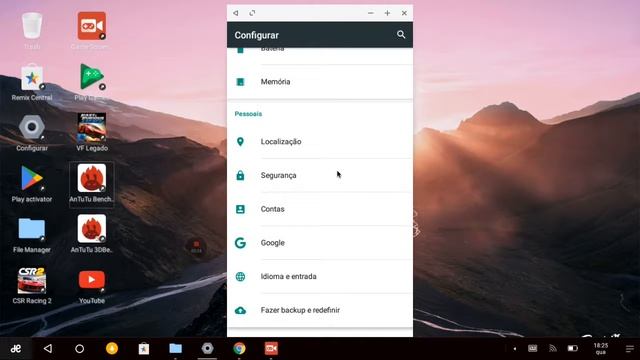Image resolution: width=640 pixels, height=360 pixels.
Task: Open Segurança settings entry
Action: coord(320,175)
